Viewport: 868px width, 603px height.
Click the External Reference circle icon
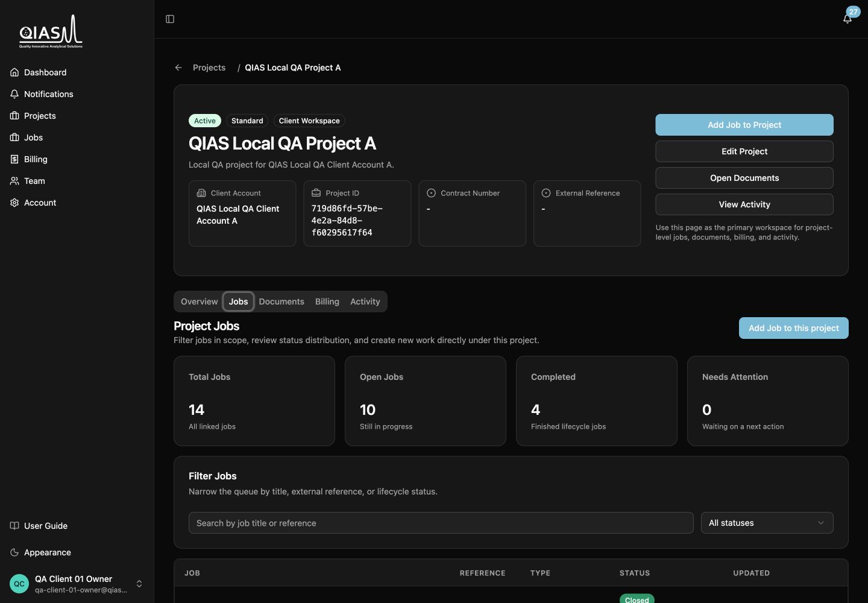click(546, 193)
